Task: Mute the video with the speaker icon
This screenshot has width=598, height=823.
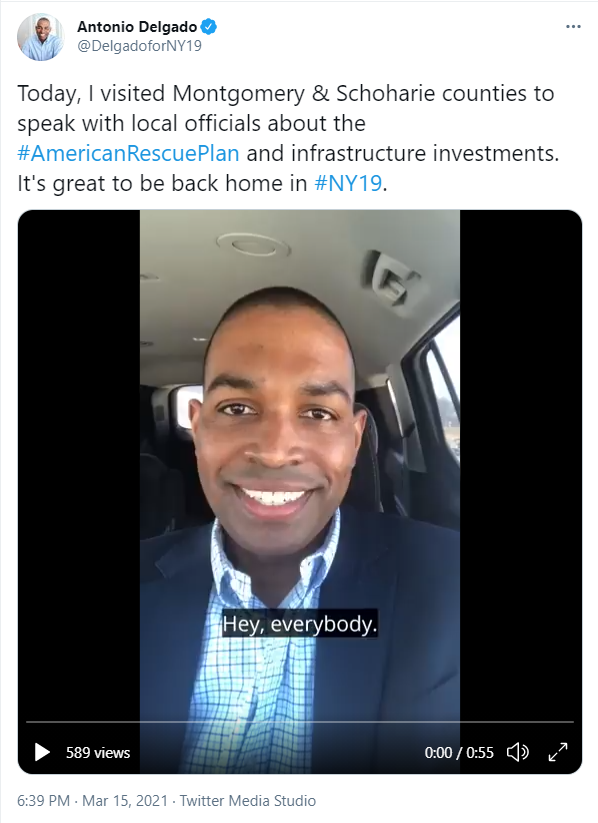Action: click(x=517, y=752)
